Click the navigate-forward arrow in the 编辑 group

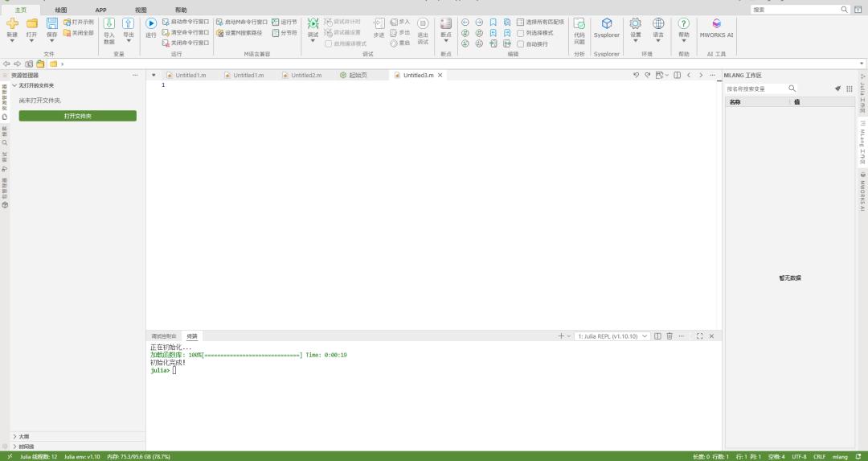(479, 23)
